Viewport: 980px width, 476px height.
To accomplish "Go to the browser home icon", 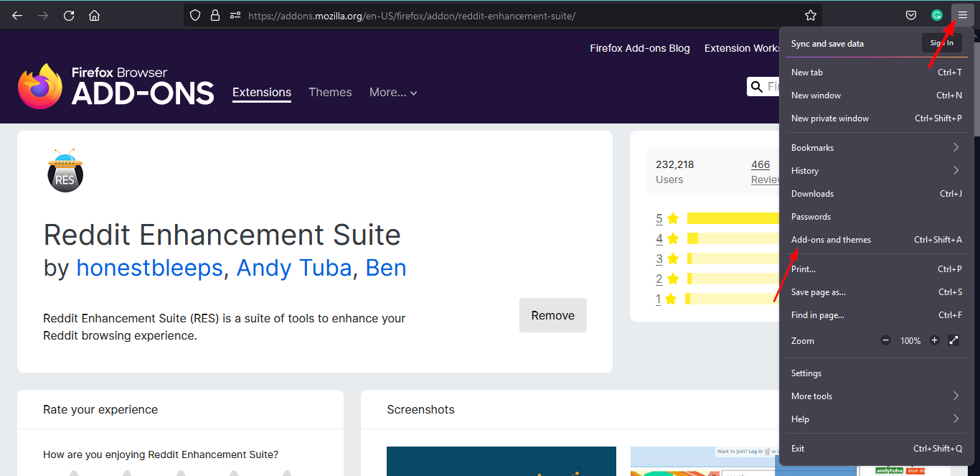I will 94,15.
